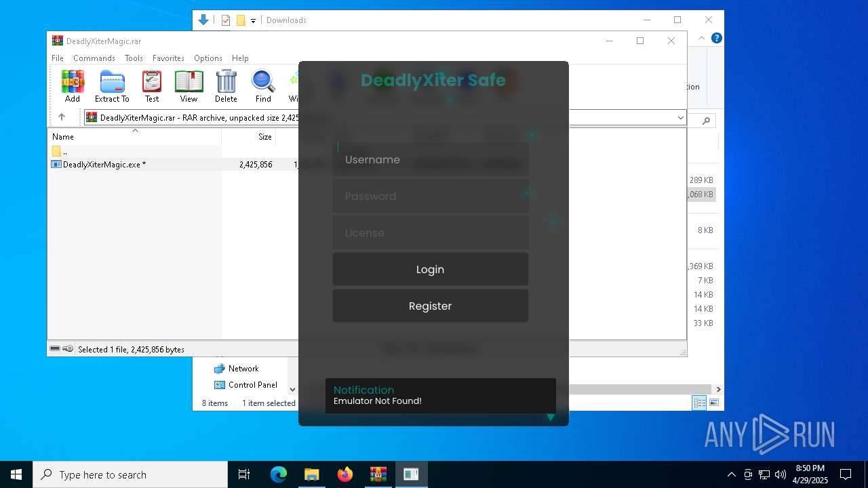This screenshot has height=488, width=868.
Task: Click the Register button
Action: [x=431, y=306]
